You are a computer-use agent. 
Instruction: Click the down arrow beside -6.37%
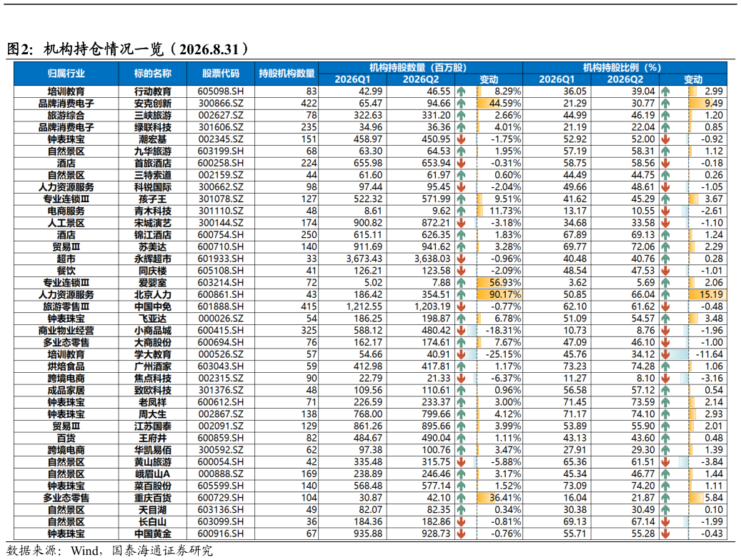point(461,379)
